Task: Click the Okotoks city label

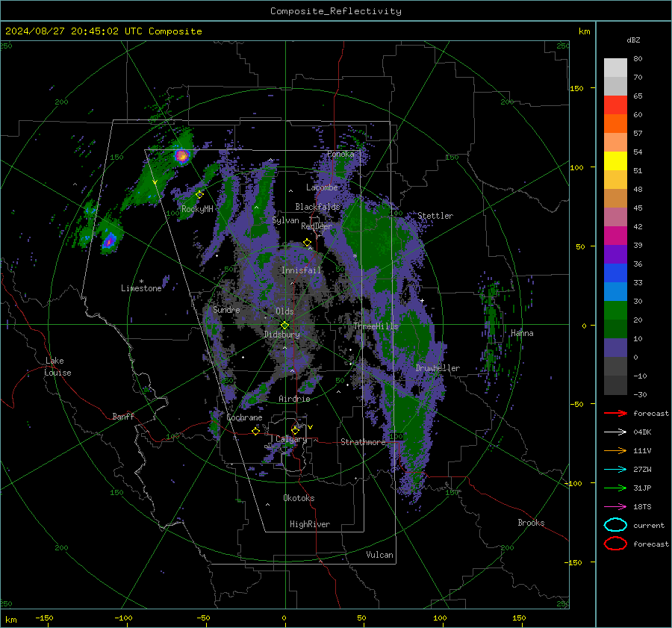Action: (x=299, y=498)
